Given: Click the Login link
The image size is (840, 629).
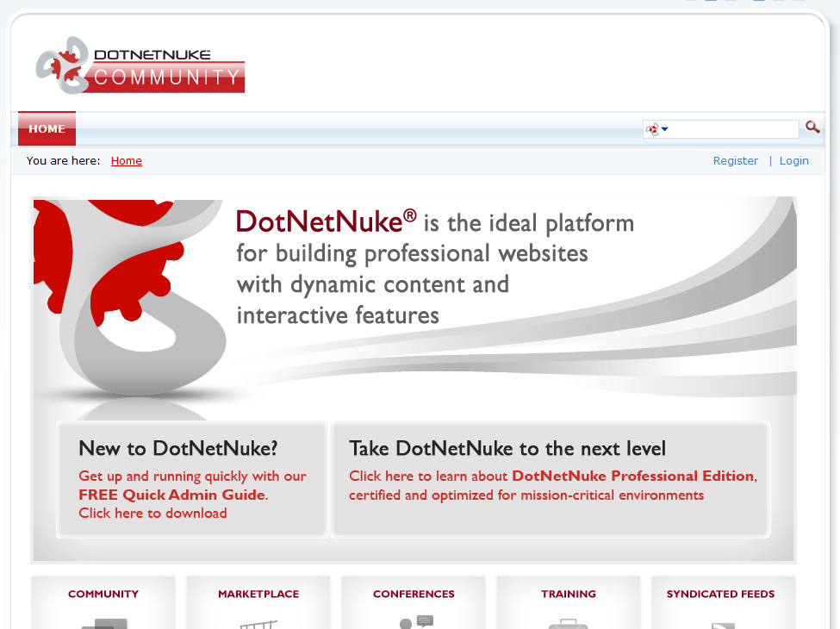Looking at the screenshot, I should click(794, 161).
